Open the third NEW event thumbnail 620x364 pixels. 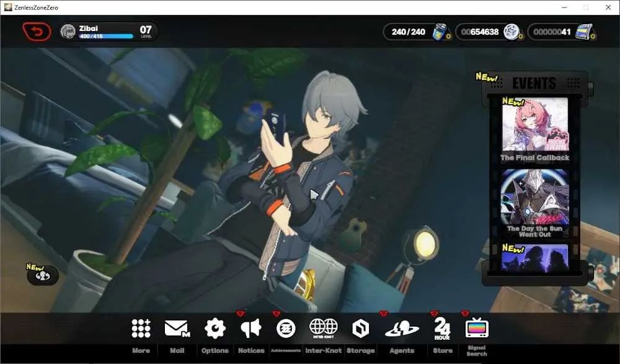tap(535, 258)
